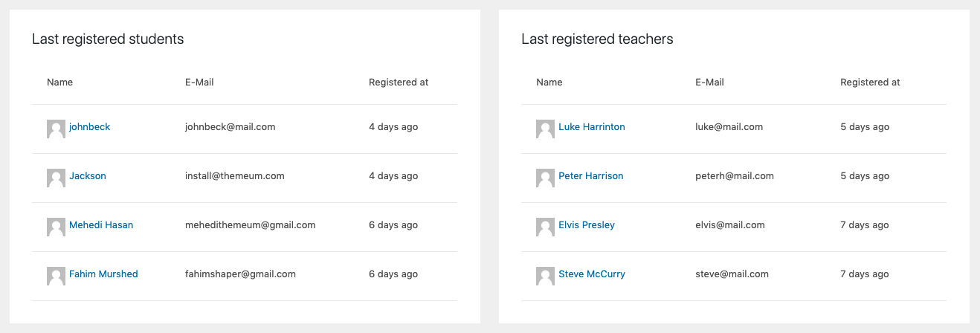
Task: Click Elvis Presley's avatar image
Action: [545, 227]
